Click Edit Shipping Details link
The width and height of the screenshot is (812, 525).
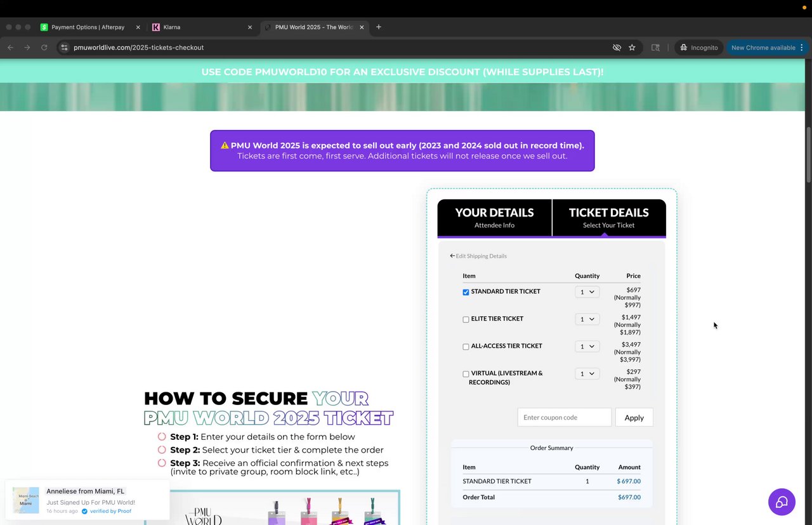coord(478,256)
